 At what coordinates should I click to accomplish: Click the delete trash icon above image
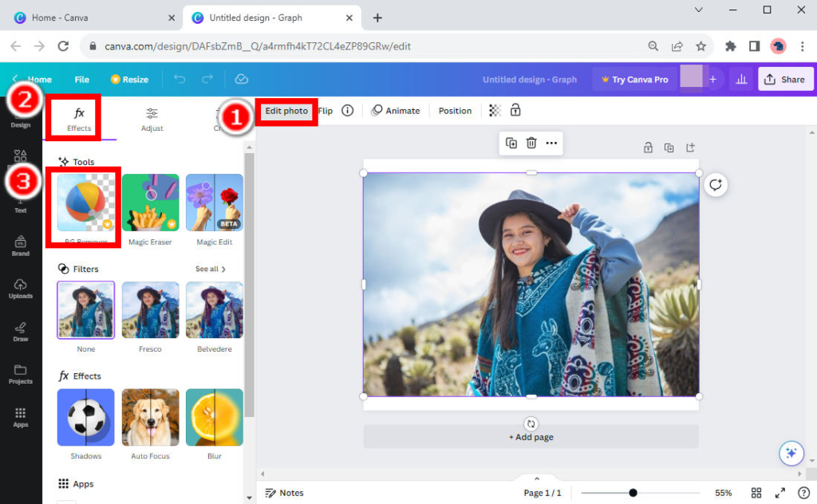(531, 144)
